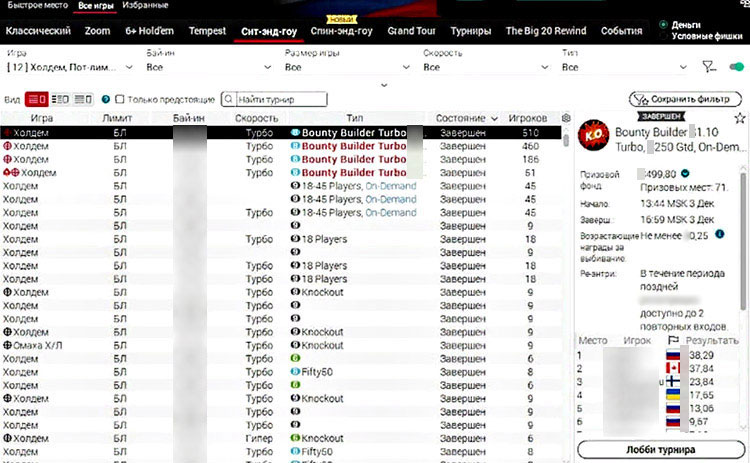This screenshot has height=463, width=750.
Task: Click the Лобби турнира button
Action: (661, 450)
